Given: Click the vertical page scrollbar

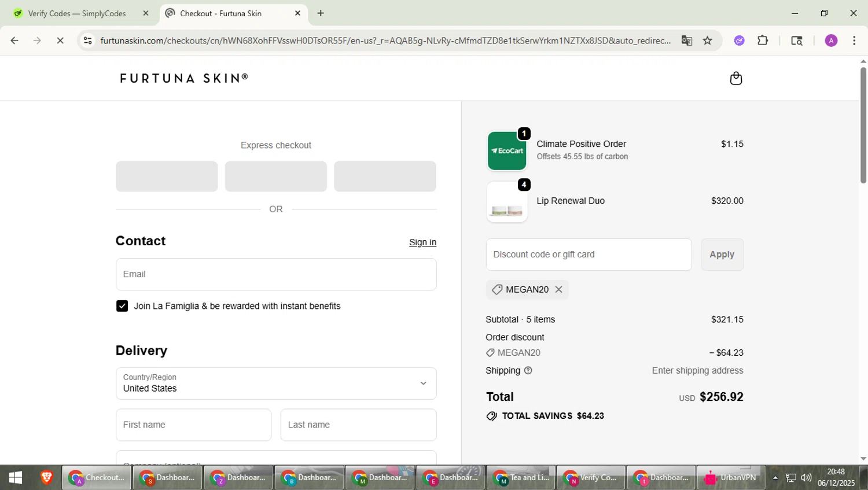Looking at the screenshot, I should (863, 125).
